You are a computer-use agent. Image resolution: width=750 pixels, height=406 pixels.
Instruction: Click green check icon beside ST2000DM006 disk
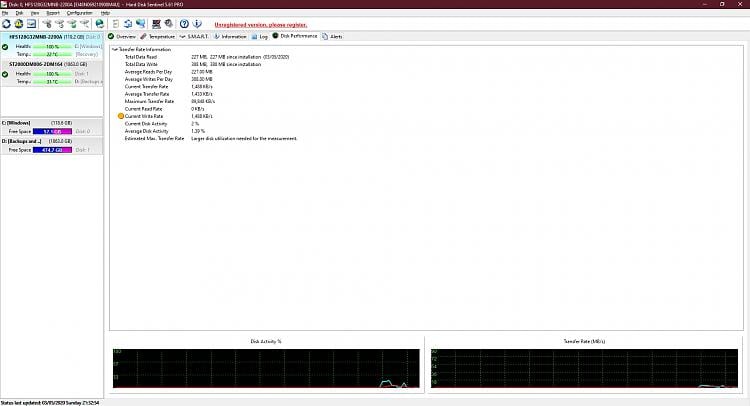pos(5,74)
